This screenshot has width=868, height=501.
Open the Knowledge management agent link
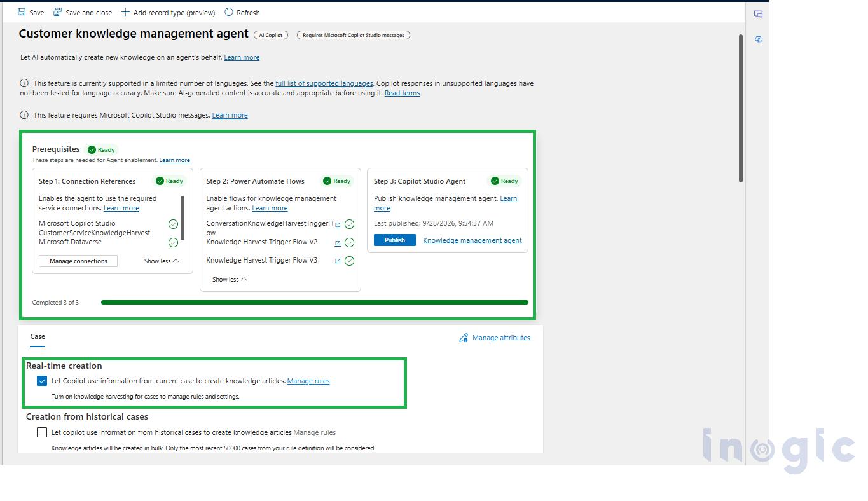click(x=472, y=240)
